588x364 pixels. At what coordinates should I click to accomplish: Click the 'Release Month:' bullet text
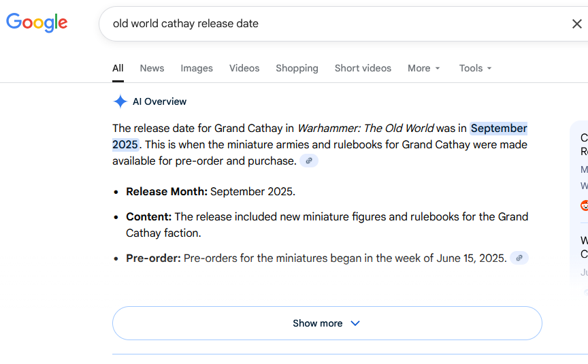point(167,192)
